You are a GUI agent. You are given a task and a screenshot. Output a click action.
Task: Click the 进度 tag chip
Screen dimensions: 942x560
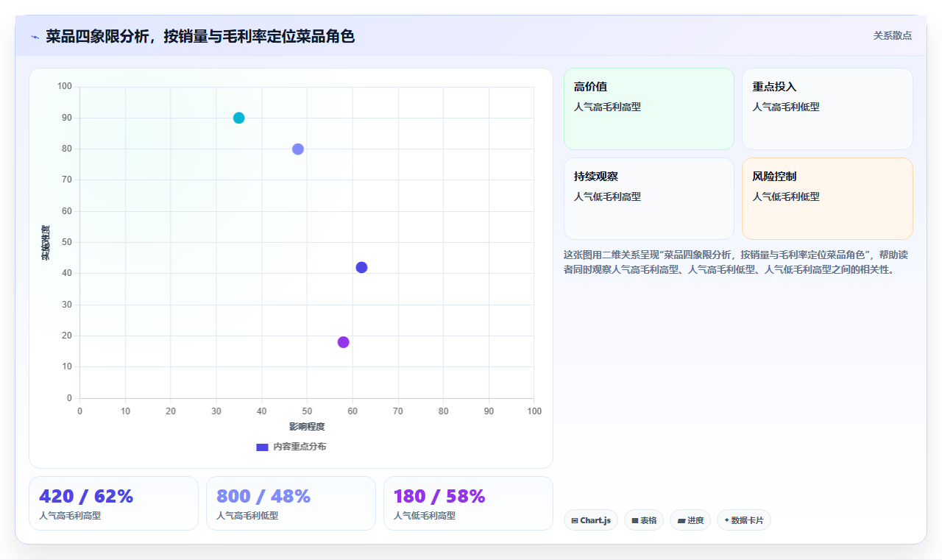tap(690, 520)
